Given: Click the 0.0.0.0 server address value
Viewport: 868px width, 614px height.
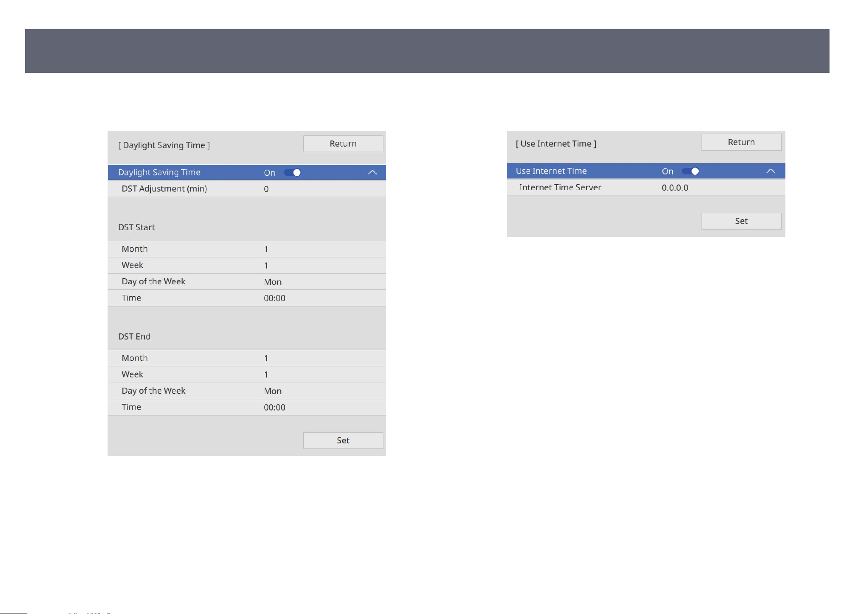Looking at the screenshot, I should (675, 188).
